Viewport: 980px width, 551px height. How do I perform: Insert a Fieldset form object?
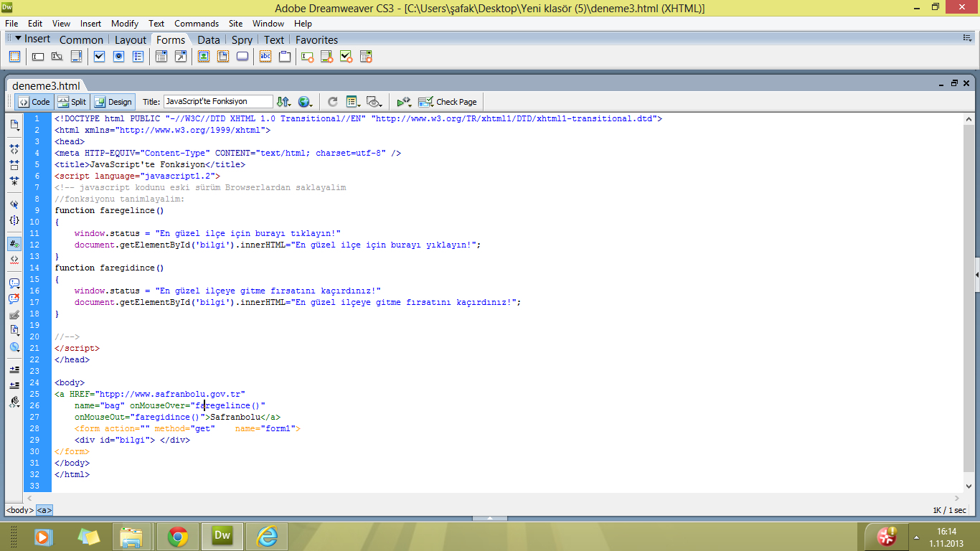coord(285,56)
